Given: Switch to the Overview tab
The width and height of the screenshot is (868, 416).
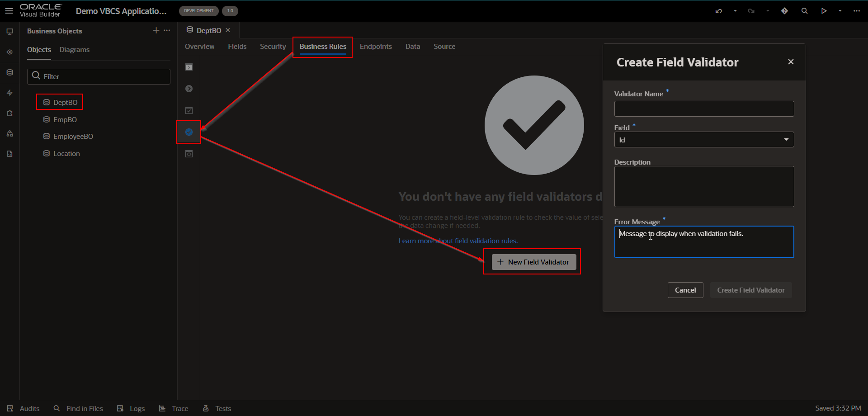Looking at the screenshot, I should pyautogui.click(x=199, y=47).
